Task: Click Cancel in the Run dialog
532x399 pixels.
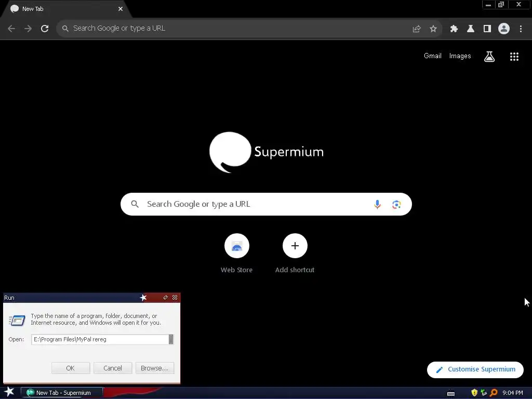Action: 113,368
